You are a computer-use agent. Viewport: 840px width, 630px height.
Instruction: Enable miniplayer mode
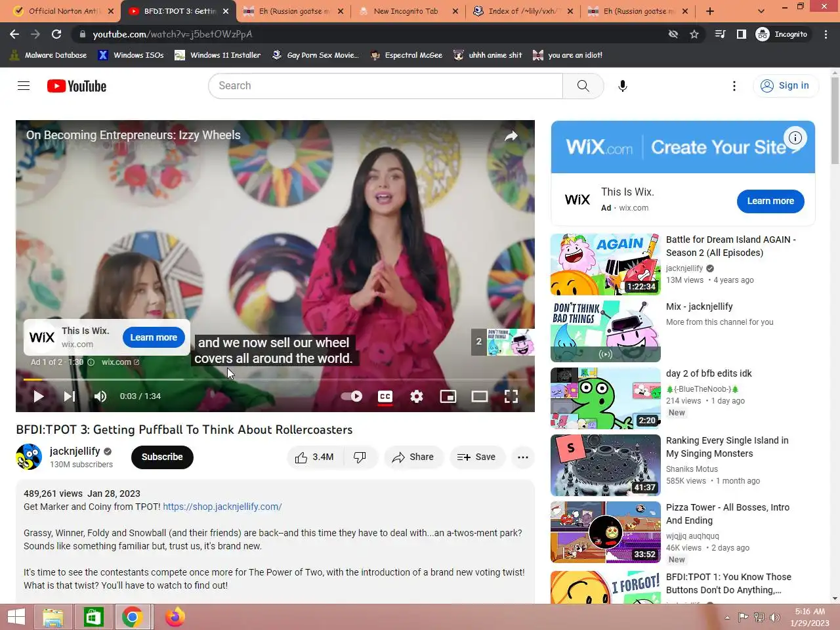point(448,396)
